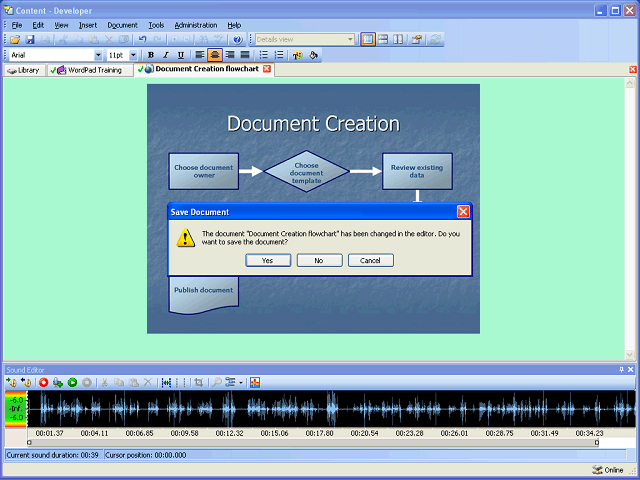This screenshot has height=480, width=640.
Task: Toggle center text alignment
Action: pyautogui.click(x=215, y=55)
